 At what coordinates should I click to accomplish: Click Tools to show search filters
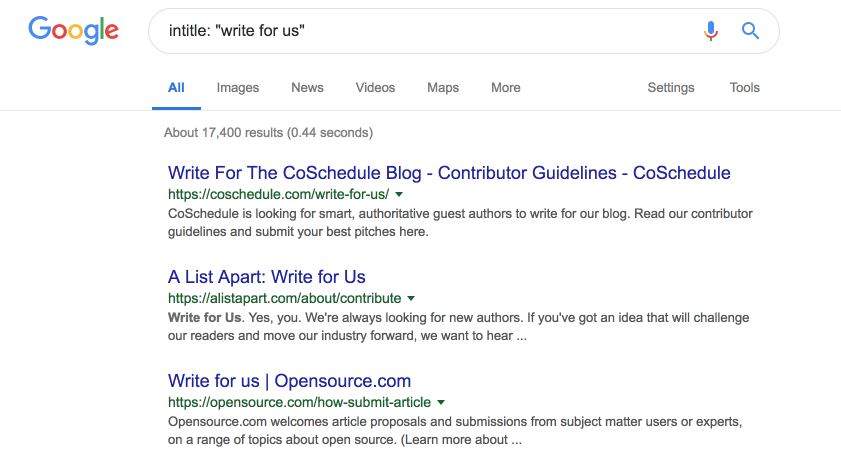(x=745, y=88)
